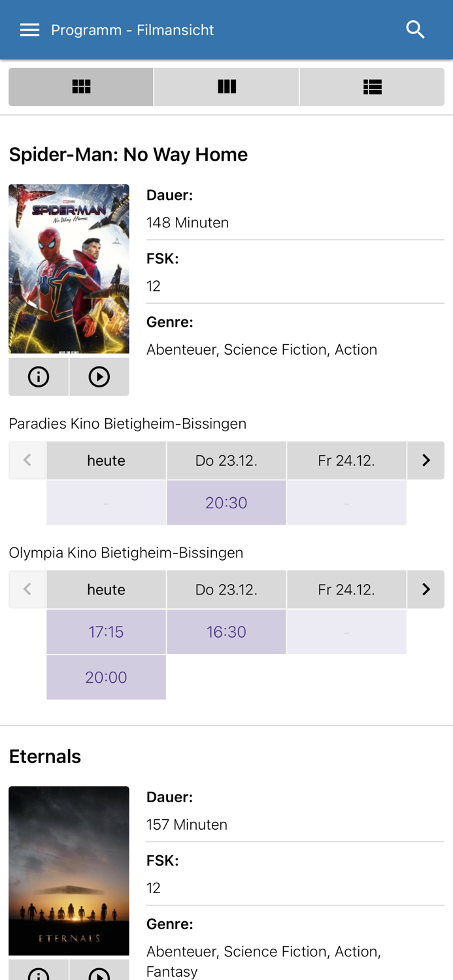Open the search function
Screen dimensions: 453x980
[x=414, y=29]
